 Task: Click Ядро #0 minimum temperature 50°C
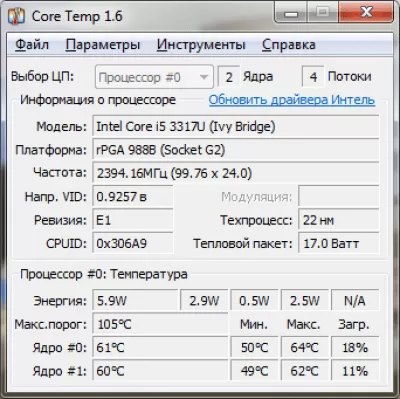click(x=254, y=348)
